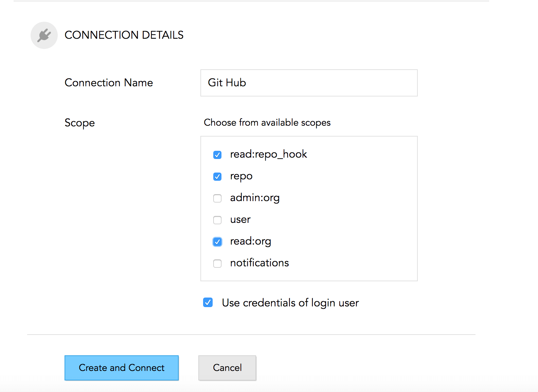Toggle Use credentials of login user checkbox
This screenshot has height=392, width=538.
[208, 302]
